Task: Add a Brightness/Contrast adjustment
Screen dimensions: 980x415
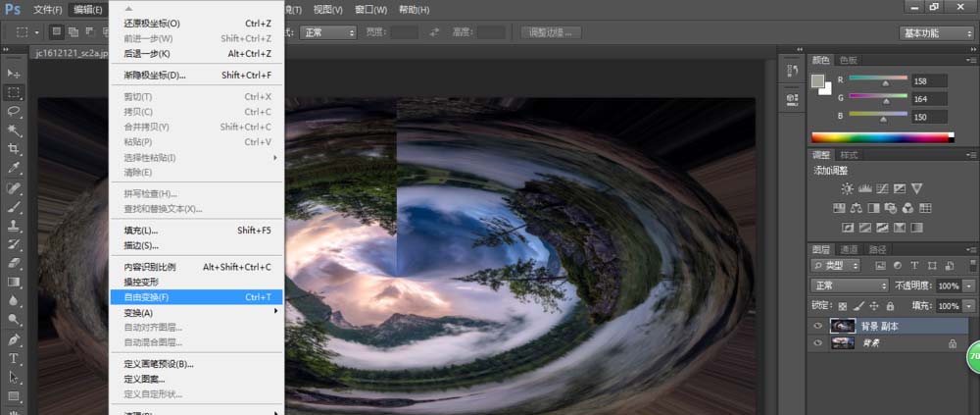Action: pos(847,188)
